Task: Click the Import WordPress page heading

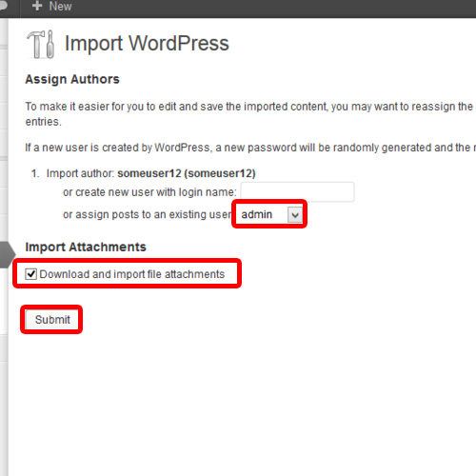Action: point(147,44)
